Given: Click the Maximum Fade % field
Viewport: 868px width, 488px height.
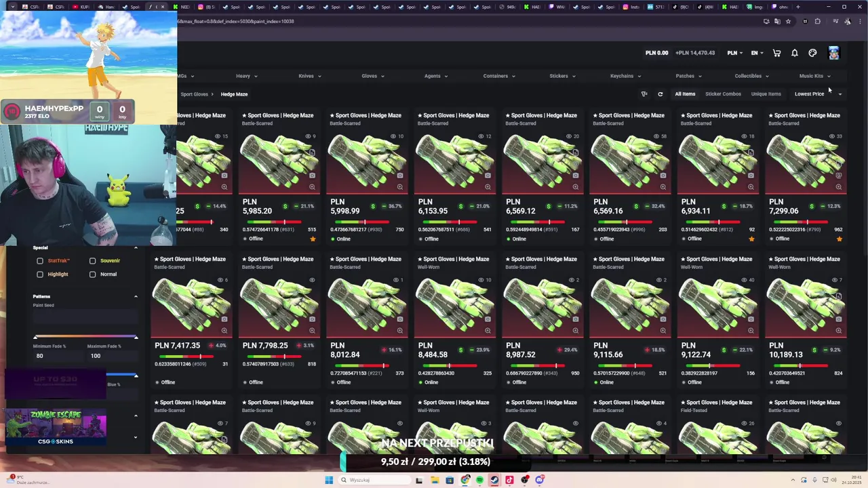Looking at the screenshot, I should pos(113,356).
